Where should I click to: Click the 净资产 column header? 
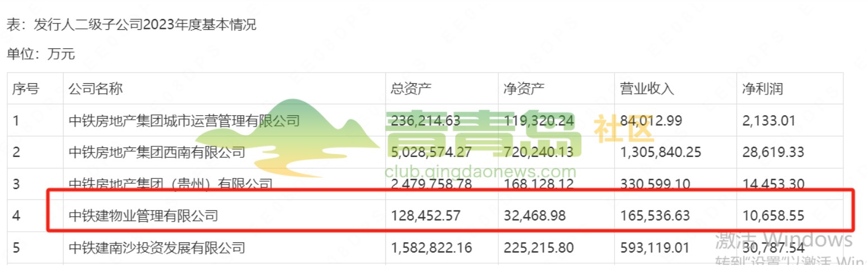[x=525, y=89]
